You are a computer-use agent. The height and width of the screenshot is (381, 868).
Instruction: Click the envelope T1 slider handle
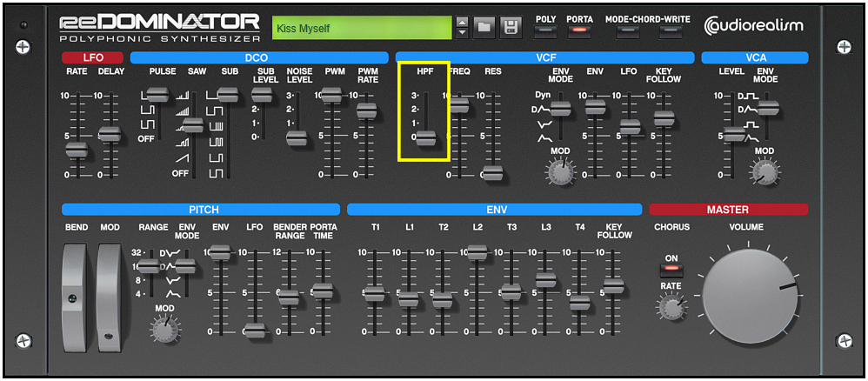(375, 293)
